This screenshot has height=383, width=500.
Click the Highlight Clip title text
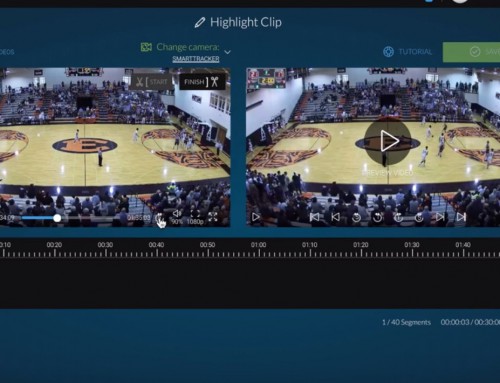[x=246, y=22]
